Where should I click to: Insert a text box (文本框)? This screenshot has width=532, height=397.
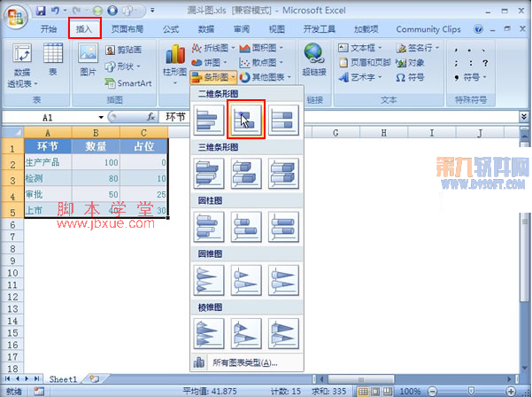coord(360,48)
